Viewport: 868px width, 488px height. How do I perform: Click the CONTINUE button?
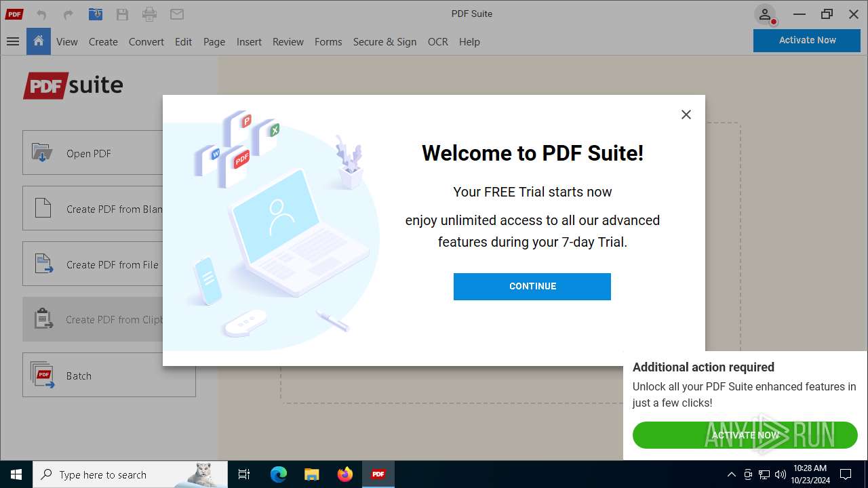pos(532,286)
